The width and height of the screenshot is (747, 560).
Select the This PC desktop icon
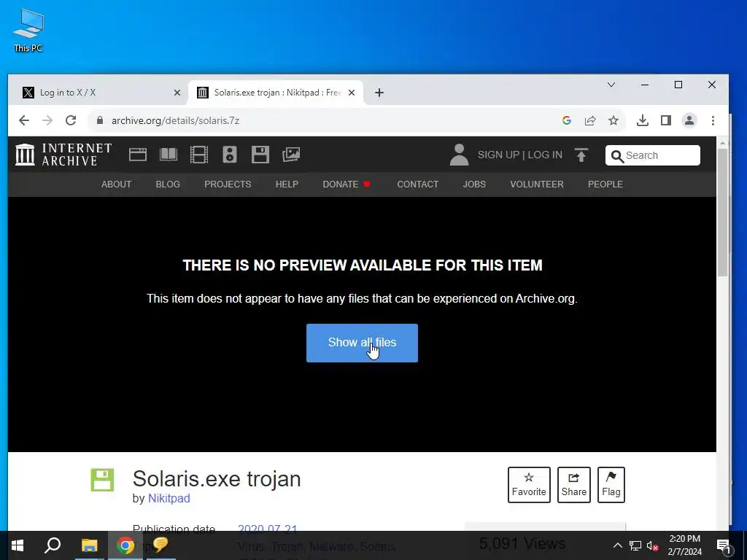tap(28, 30)
